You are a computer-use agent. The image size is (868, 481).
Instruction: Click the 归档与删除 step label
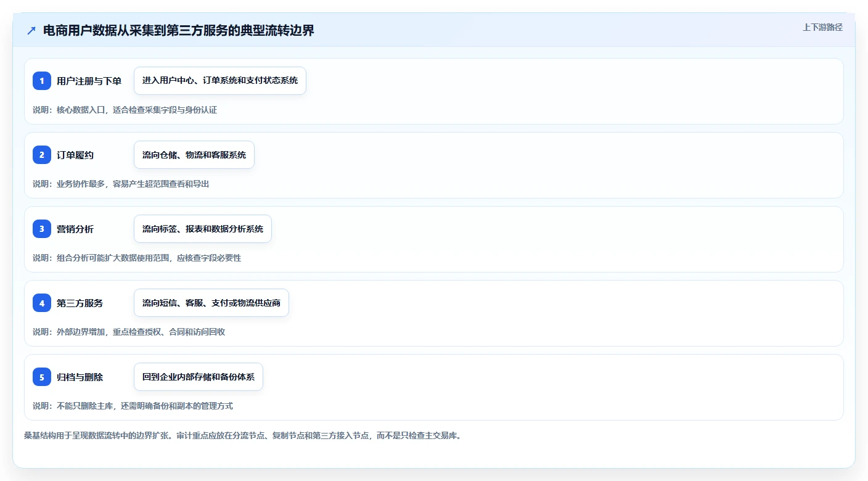coord(80,377)
